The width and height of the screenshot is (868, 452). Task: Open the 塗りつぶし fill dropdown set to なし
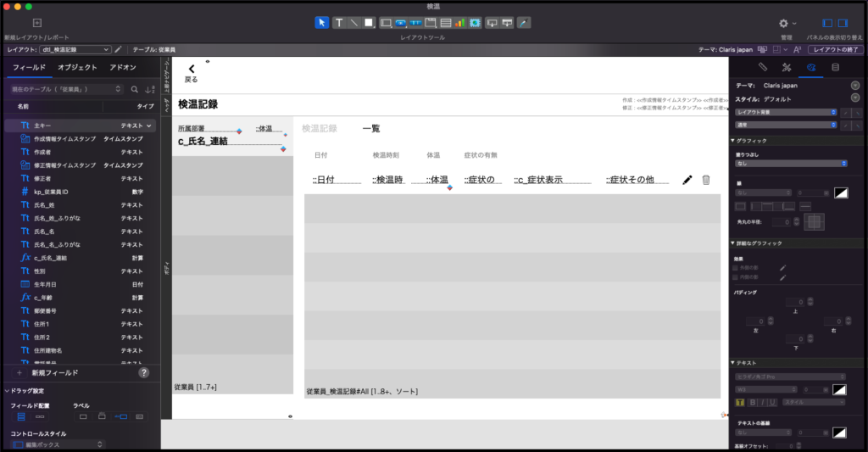(791, 163)
